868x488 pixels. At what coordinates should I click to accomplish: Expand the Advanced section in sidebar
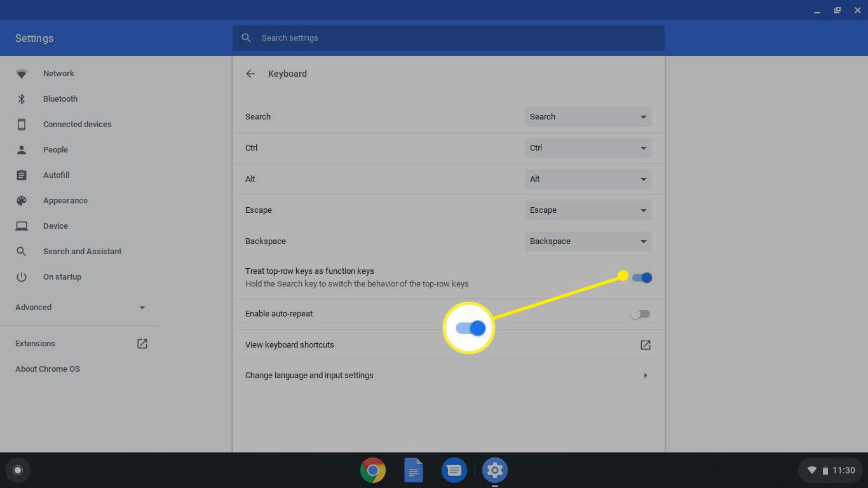tap(80, 308)
